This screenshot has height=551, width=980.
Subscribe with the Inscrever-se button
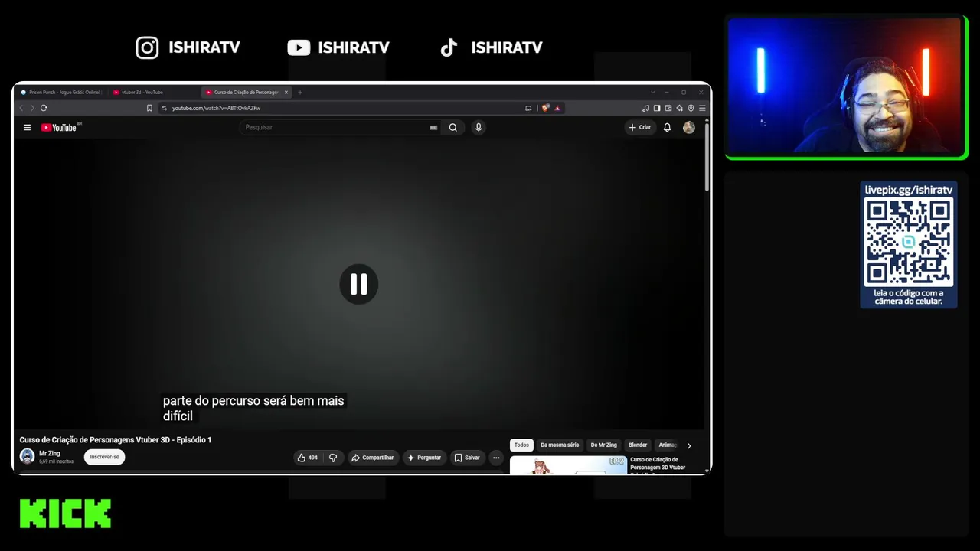point(104,457)
